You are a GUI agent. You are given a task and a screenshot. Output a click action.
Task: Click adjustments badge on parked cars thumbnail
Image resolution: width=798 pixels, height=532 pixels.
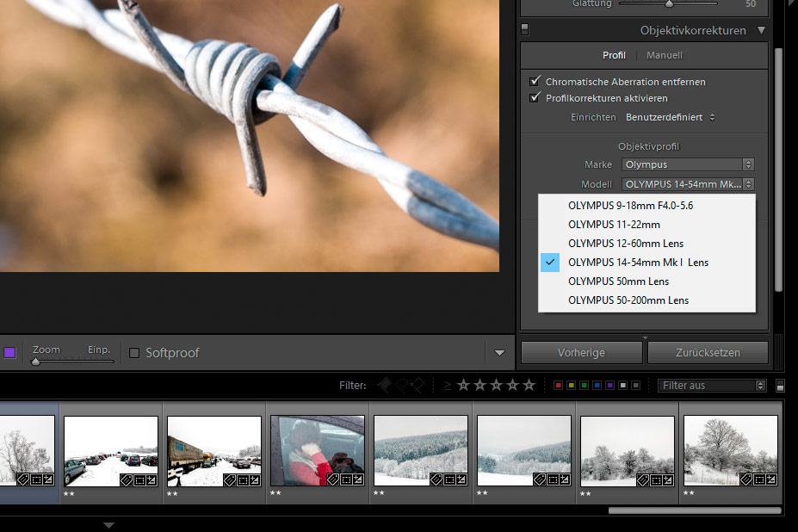pyautogui.click(x=152, y=480)
